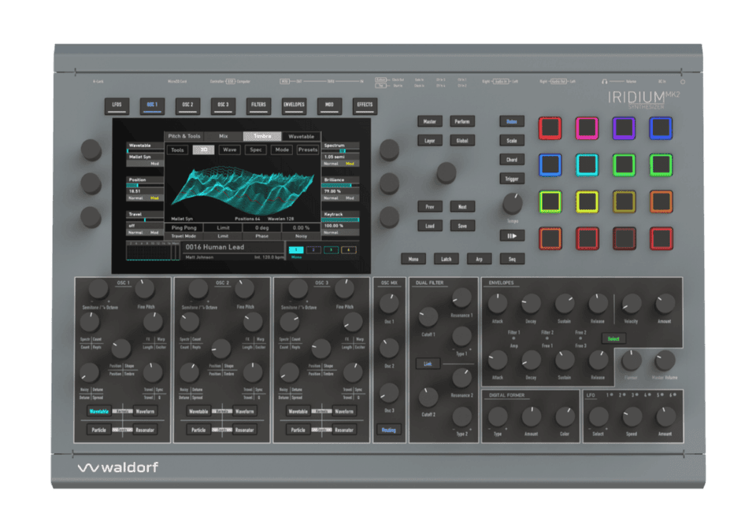Click the Global button
The height and width of the screenshot is (532, 756).
click(x=462, y=141)
